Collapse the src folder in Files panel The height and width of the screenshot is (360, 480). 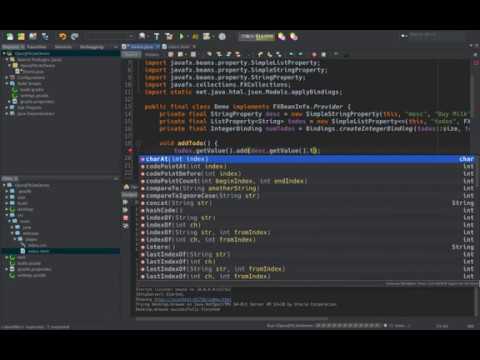click(7, 215)
